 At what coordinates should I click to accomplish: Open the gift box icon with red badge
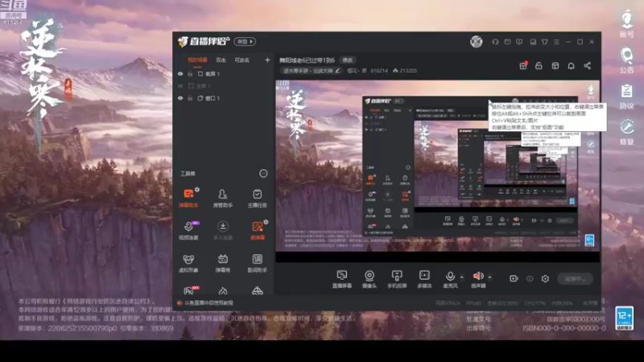pos(523,66)
